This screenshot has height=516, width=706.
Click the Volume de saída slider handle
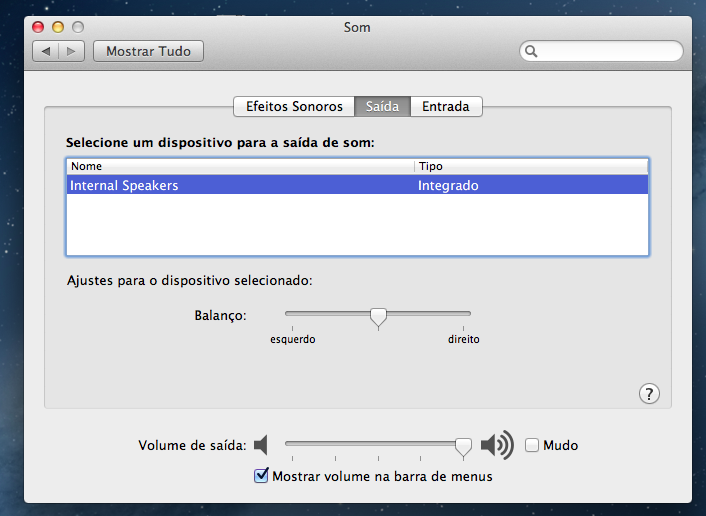[463, 446]
